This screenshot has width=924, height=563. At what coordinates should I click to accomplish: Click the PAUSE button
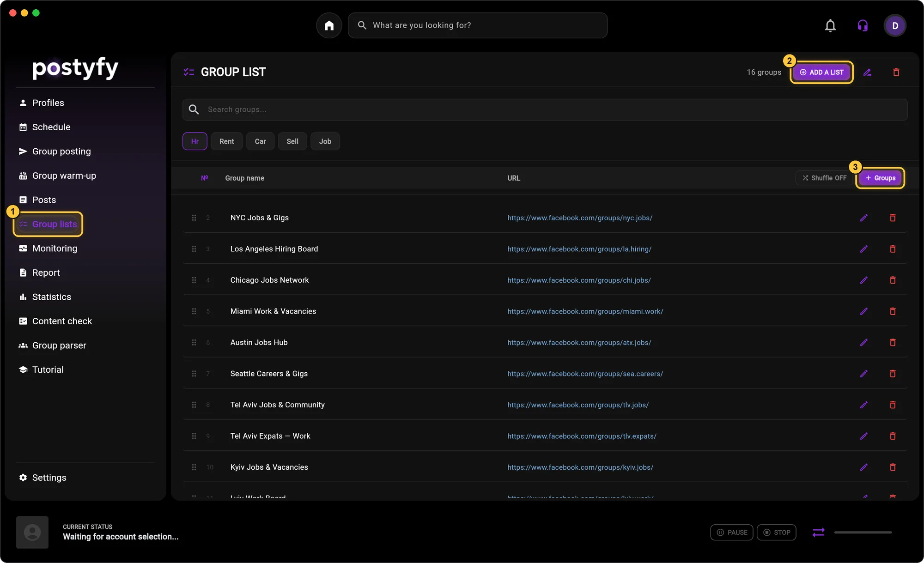tap(732, 532)
